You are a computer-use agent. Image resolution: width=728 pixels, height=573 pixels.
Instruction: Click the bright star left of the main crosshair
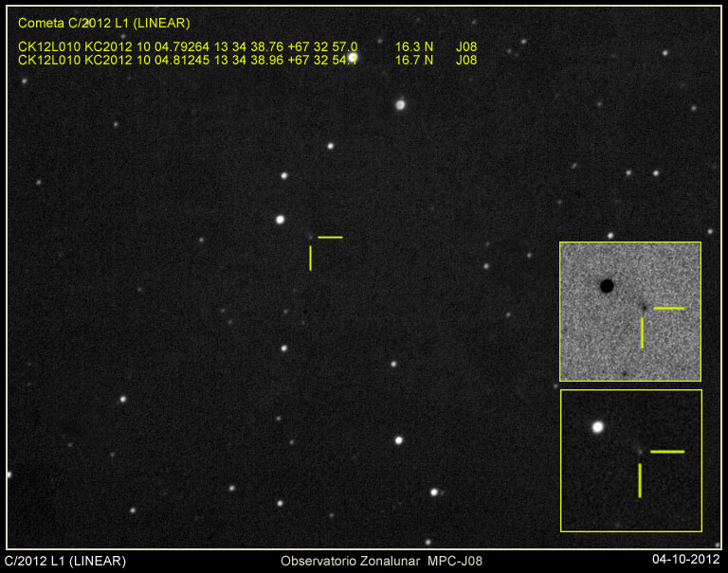(280, 220)
